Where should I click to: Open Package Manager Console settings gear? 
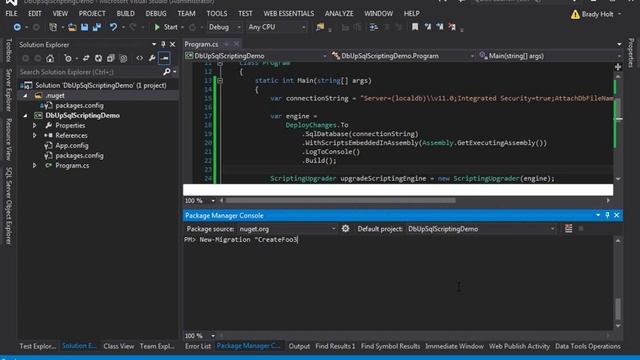345,229
